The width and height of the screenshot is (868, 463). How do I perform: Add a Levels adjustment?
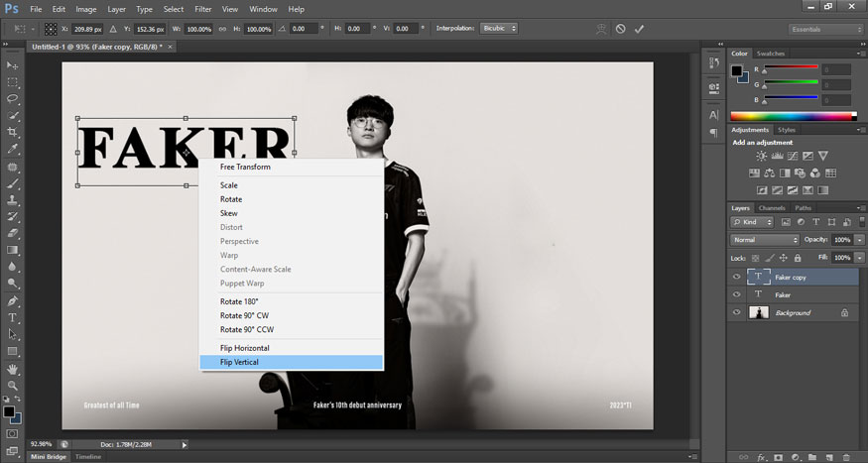777,156
